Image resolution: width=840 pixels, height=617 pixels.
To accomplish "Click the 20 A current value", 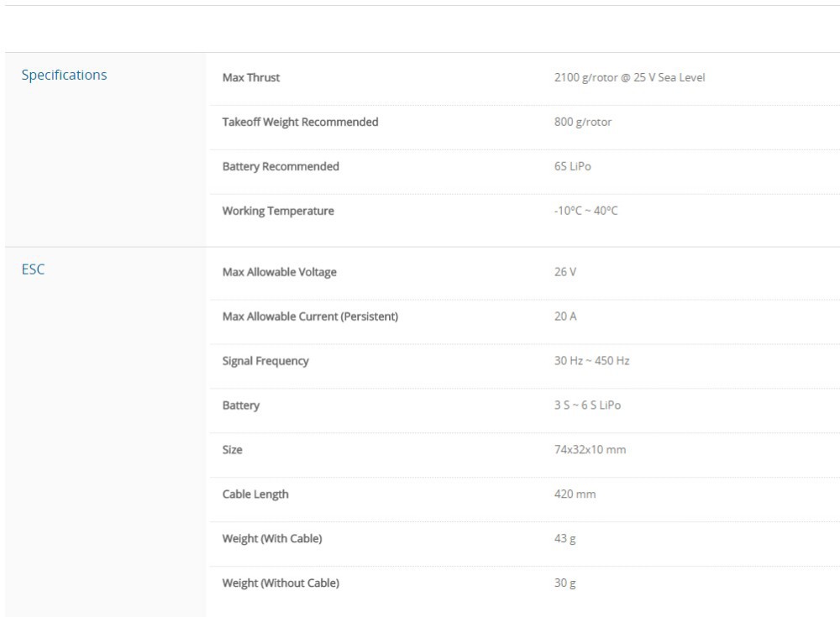I will point(565,317).
